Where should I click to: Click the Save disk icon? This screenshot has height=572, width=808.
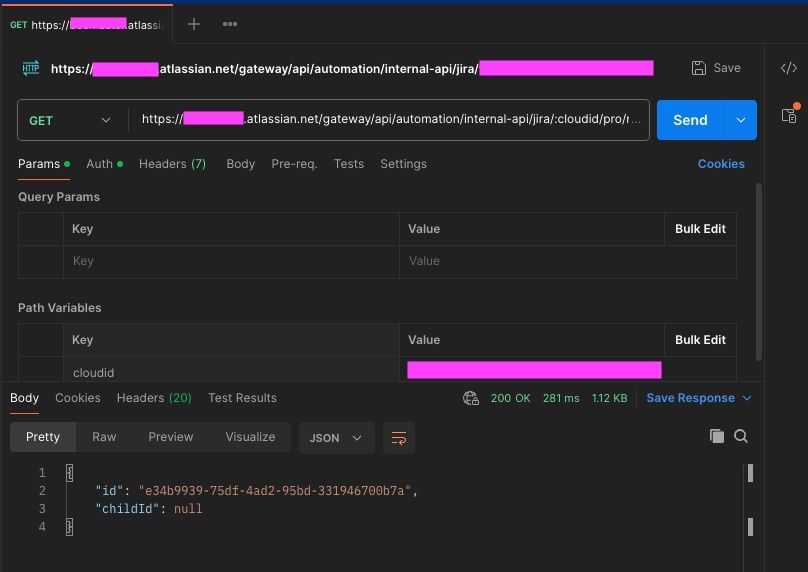(698, 68)
